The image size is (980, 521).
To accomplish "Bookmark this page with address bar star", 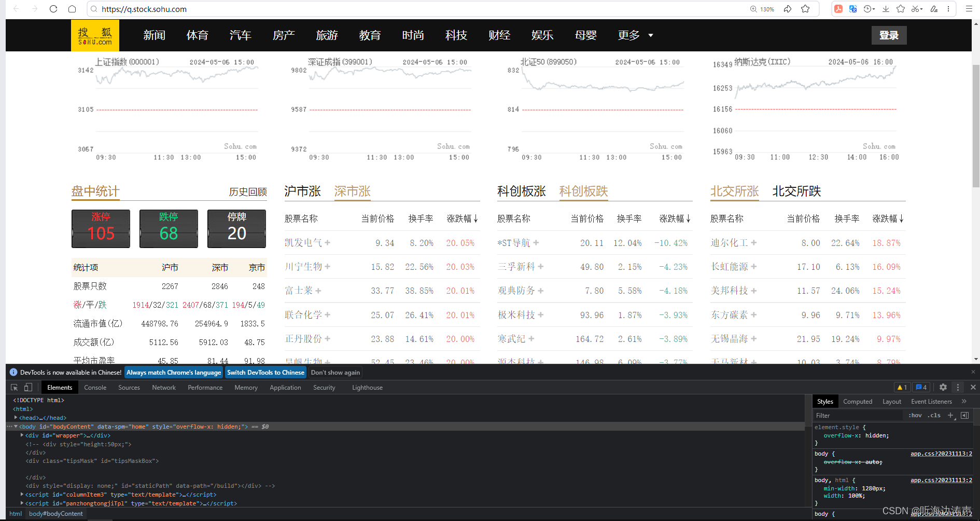I will coord(805,9).
